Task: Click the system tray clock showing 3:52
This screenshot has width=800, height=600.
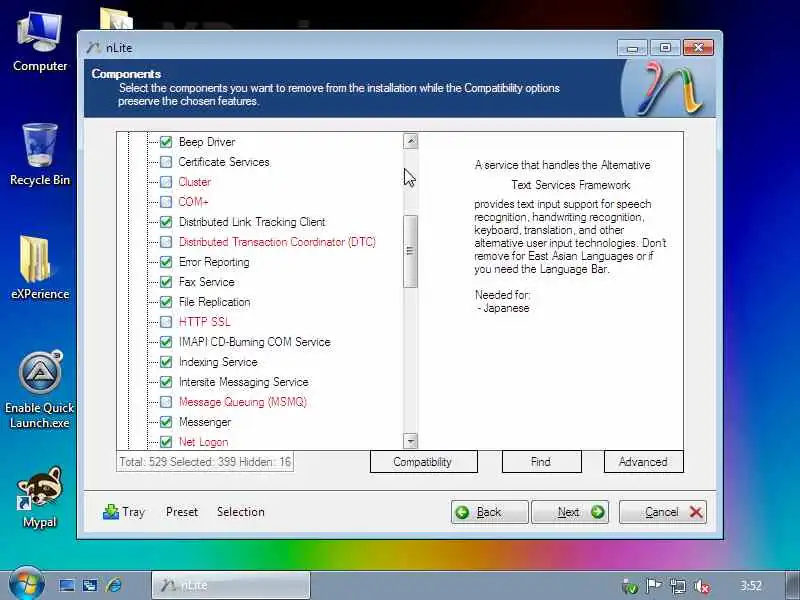Action: point(751,586)
